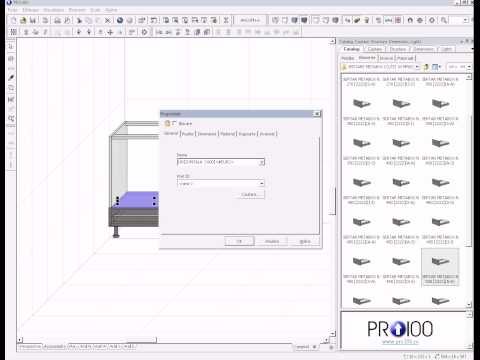Select the Structure tab in right panel
Screen dimensions: 480x360
pyautogui.click(x=398, y=49)
